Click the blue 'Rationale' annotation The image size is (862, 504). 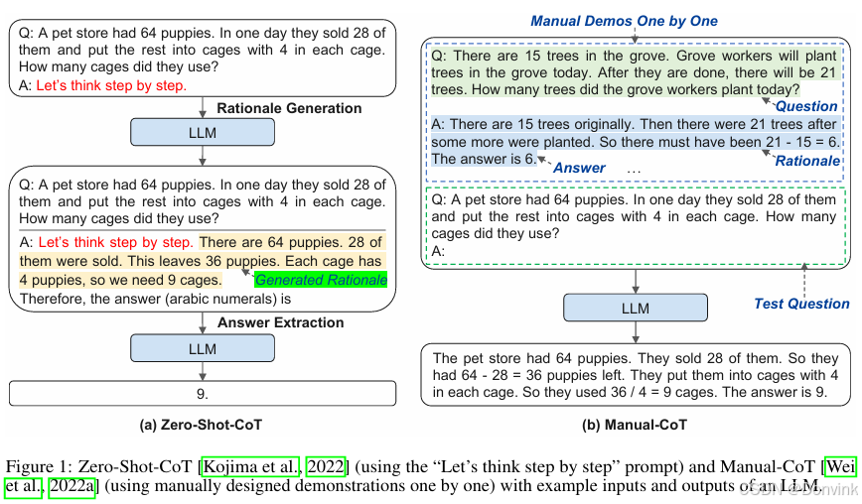pos(807,161)
